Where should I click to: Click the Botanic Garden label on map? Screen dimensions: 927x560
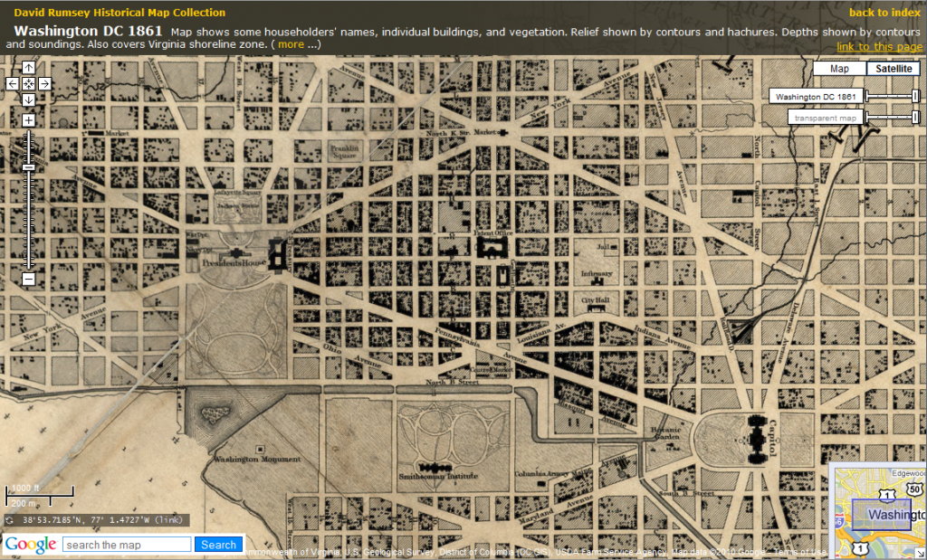click(x=665, y=433)
